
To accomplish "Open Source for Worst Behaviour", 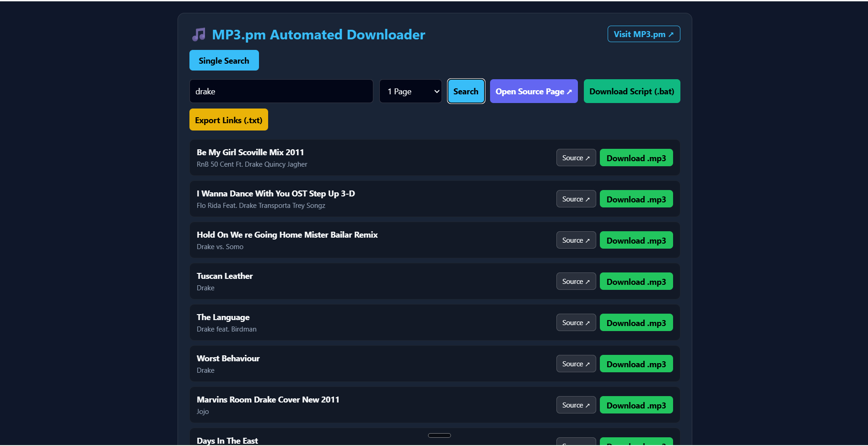I will click(x=576, y=364).
